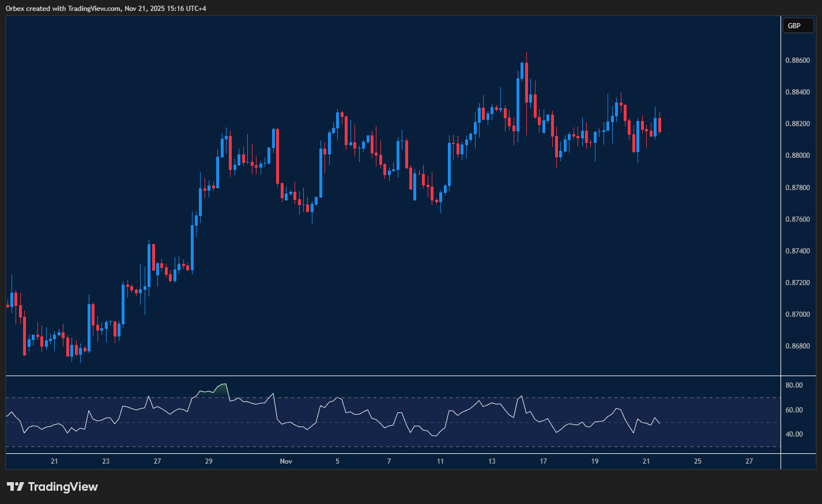Toggle the RSI upper band dashed line

click(x=380, y=396)
